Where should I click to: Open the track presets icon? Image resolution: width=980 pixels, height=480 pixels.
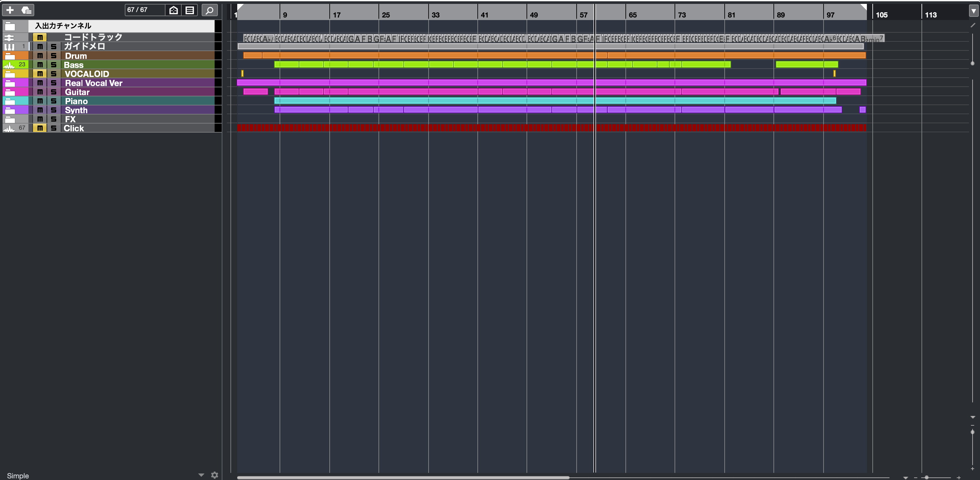tap(26, 10)
